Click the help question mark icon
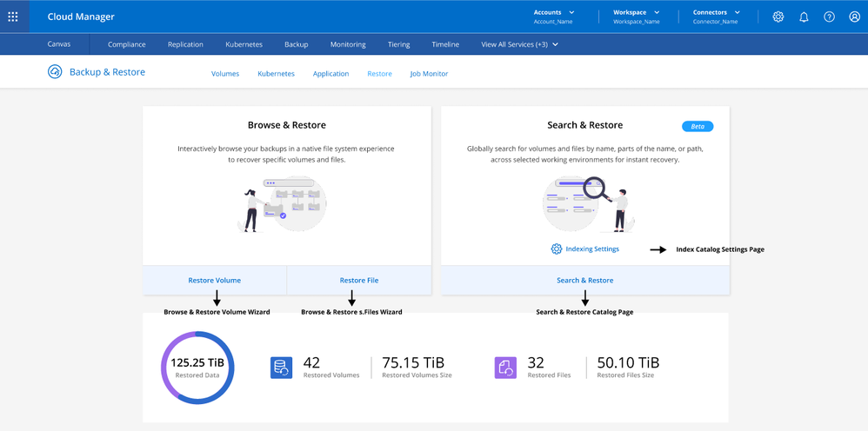868x431 pixels. 829,17
